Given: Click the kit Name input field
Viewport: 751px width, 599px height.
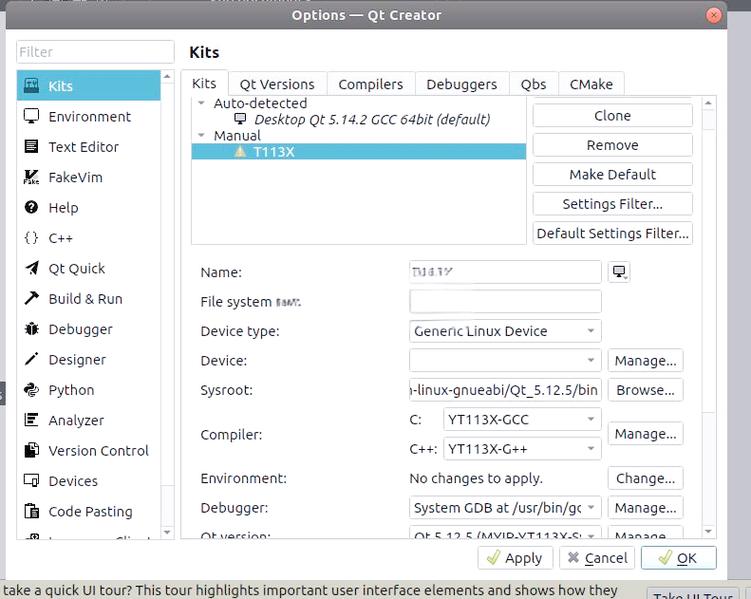Looking at the screenshot, I should (505, 272).
